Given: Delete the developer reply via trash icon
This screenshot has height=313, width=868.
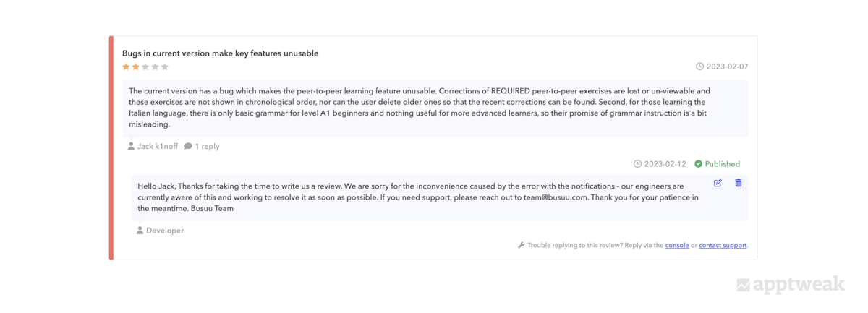Looking at the screenshot, I should pyautogui.click(x=738, y=183).
